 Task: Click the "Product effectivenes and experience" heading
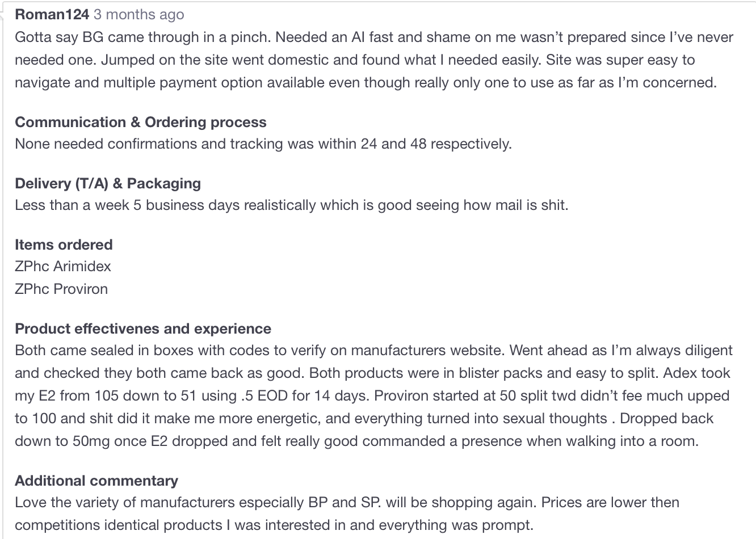click(143, 329)
